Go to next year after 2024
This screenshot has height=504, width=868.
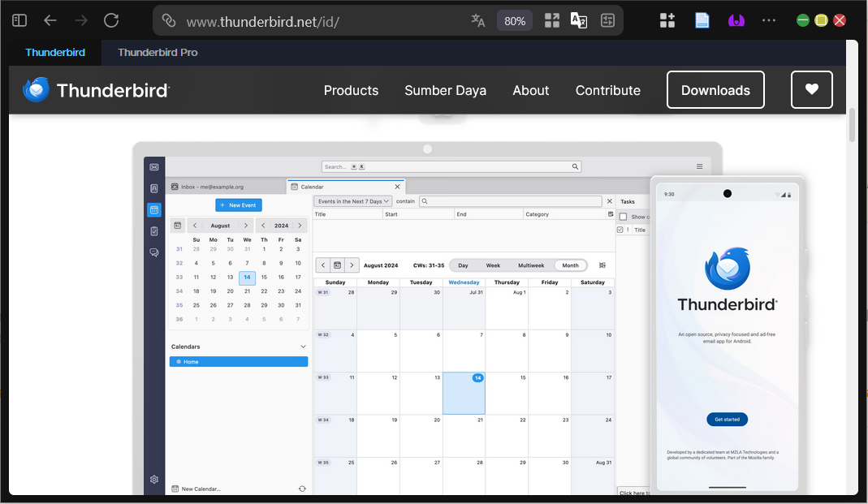pos(300,225)
